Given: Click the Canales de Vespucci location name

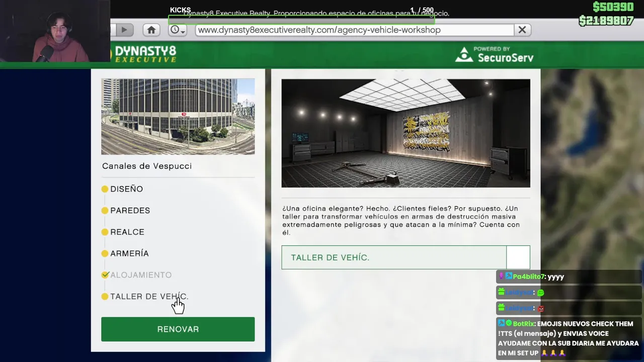Looking at the screenshot, I should (x=147, y=166).
